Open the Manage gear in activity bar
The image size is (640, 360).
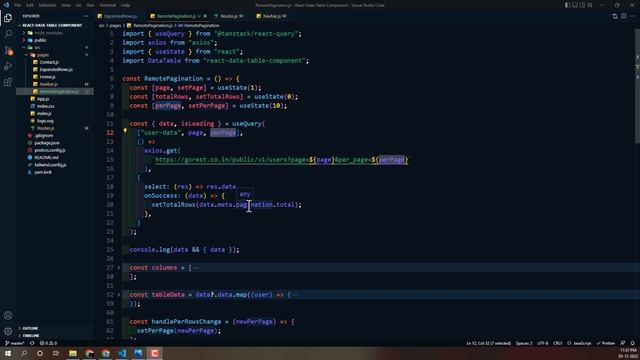[8, 331]
